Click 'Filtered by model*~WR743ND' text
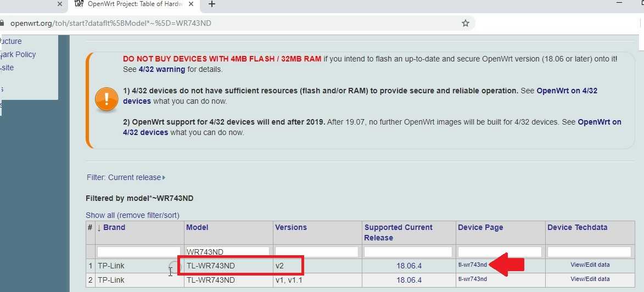 (x=139, y=198)
